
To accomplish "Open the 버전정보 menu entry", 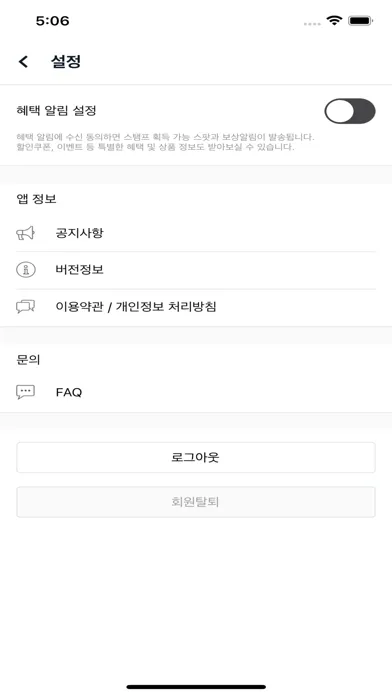I will pos(196,270).
